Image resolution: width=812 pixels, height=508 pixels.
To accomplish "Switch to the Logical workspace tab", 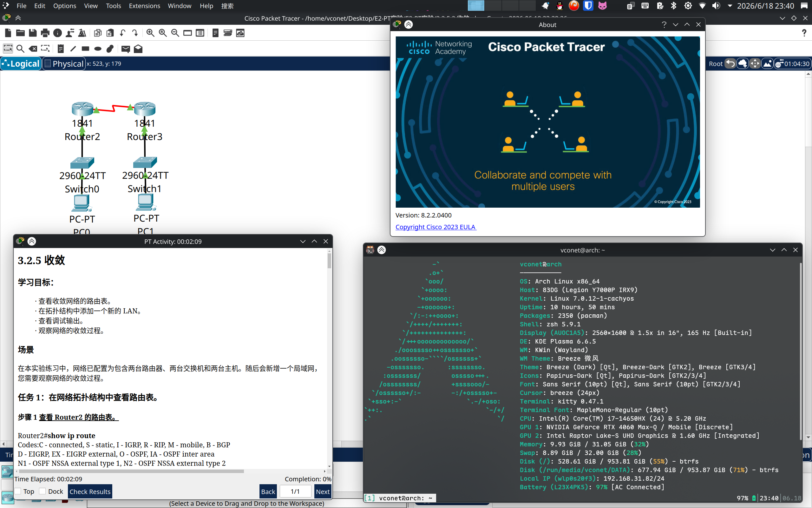I will coord(21,63).
